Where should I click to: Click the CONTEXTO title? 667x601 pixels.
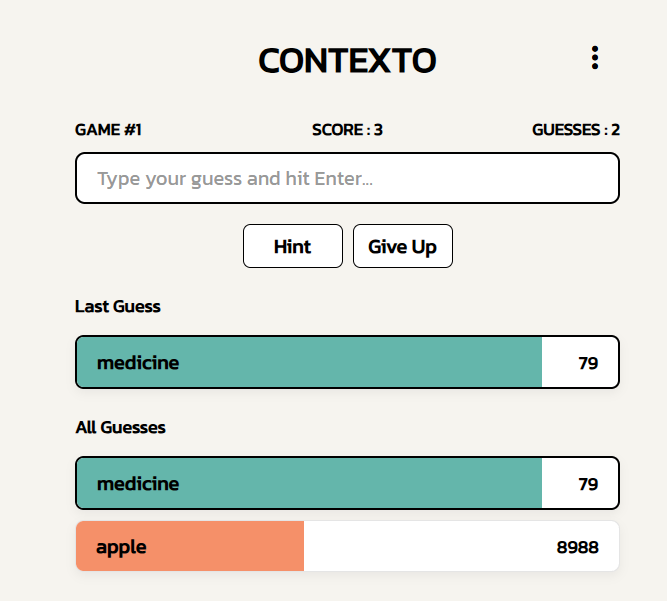pos(347,60)
